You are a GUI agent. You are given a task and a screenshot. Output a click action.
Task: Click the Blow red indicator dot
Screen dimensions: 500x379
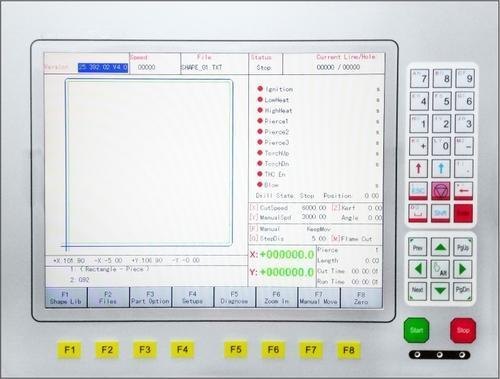[260, 184]
